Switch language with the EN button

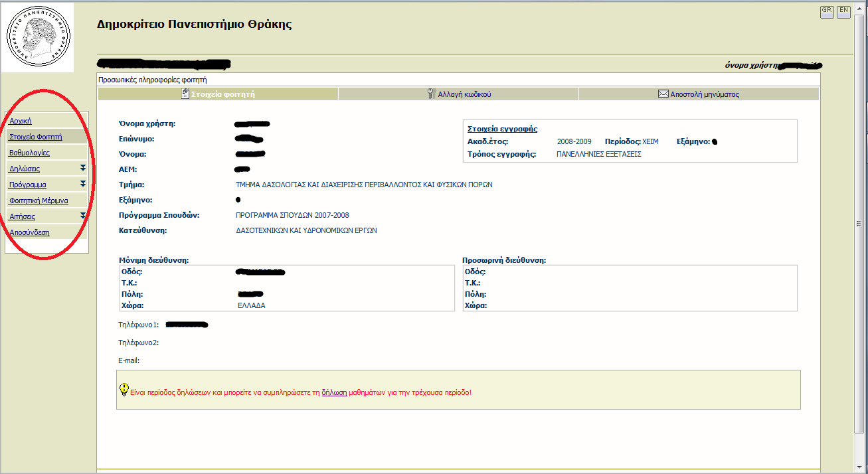point(843,11)
